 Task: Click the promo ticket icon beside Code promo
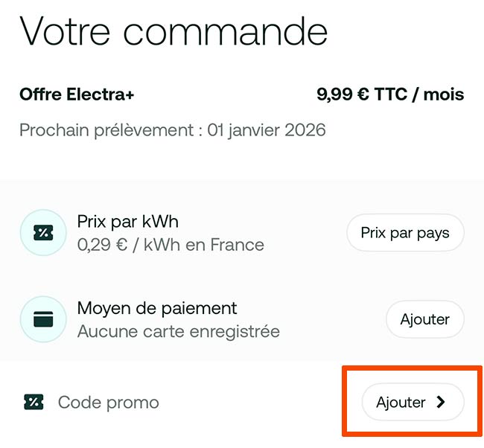coord(34,403)
